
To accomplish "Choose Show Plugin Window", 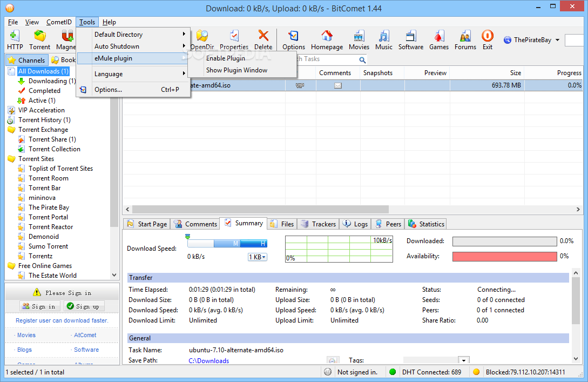I will click(x=242, y=70).
